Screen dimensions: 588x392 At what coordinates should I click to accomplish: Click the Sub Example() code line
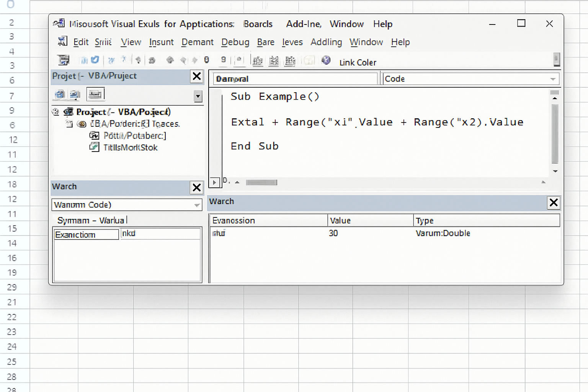[275, 96]
